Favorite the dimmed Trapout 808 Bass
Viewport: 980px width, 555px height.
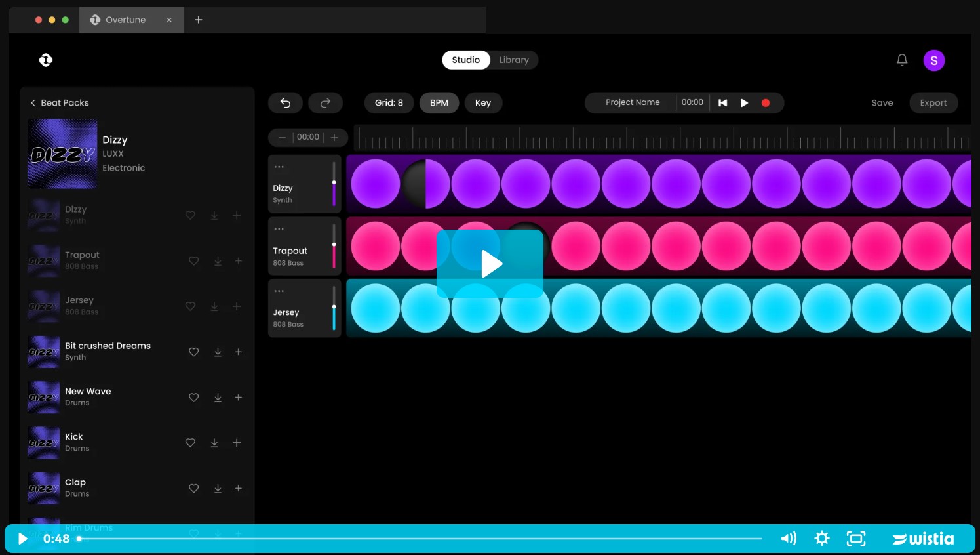pyautogui.click(x=194, y=261)
